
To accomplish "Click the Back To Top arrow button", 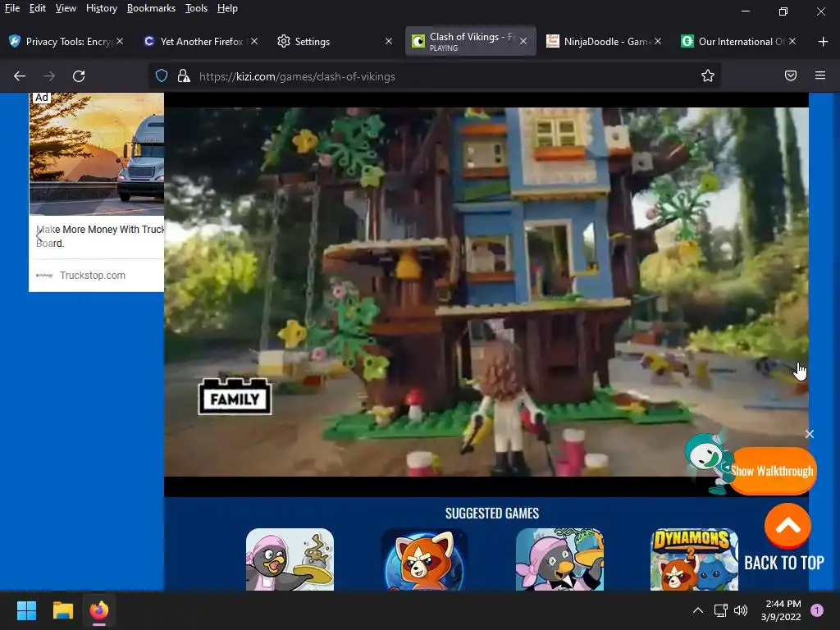I will coord(787,526).
